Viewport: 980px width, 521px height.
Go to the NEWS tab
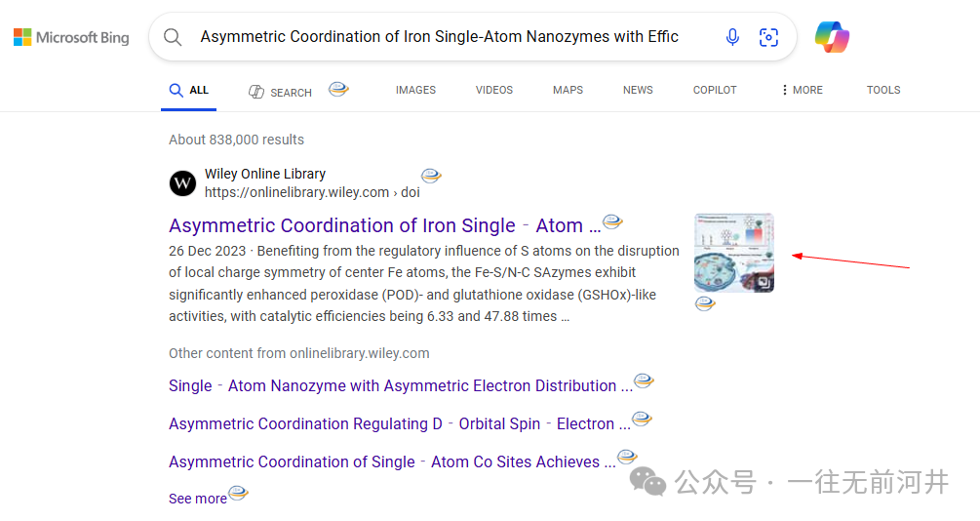point(638,90)
